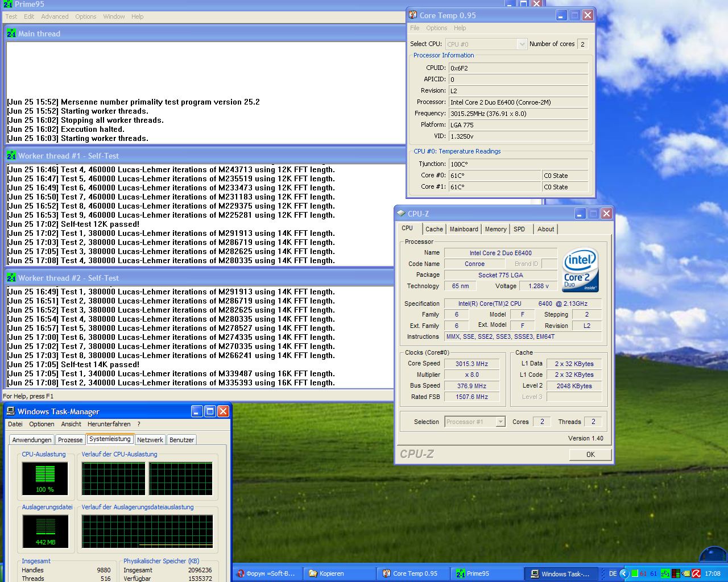Open the Ansicht menu in Task-Manager

71,424
